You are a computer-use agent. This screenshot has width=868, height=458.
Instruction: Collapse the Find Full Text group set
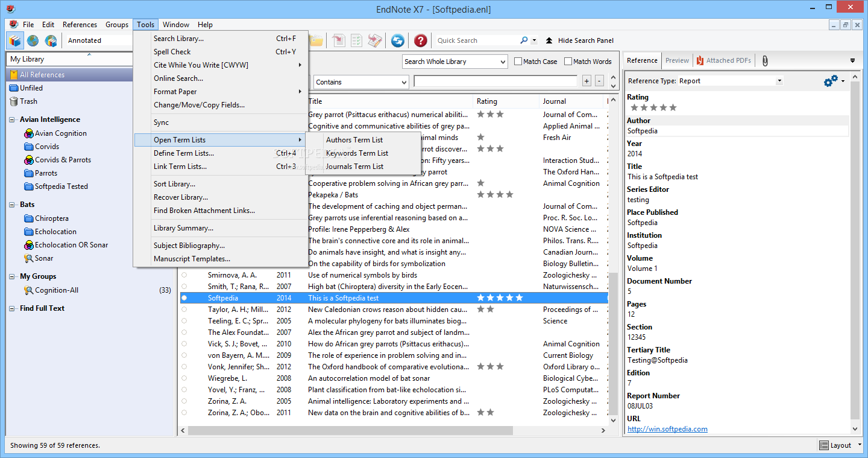13,309
